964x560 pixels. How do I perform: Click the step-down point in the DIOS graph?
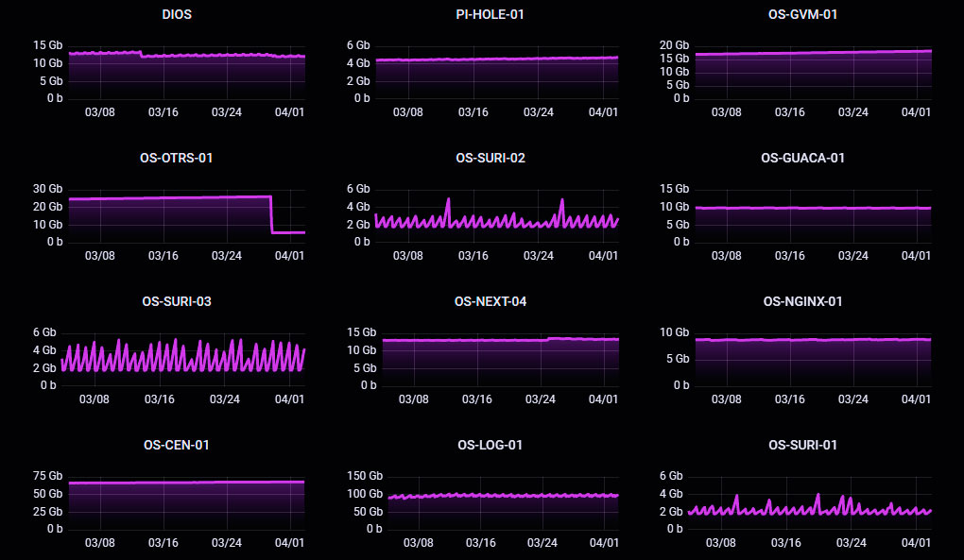[142, 55]
